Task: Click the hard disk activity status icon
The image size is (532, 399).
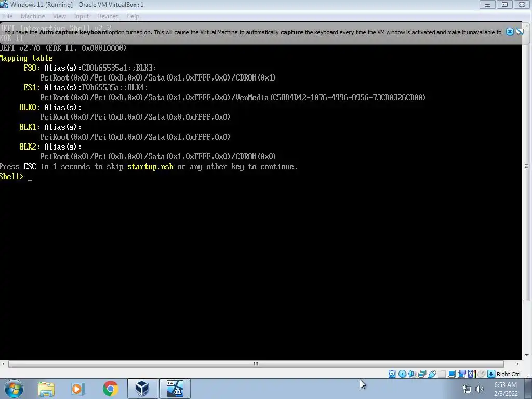Action: coord(392,374)
